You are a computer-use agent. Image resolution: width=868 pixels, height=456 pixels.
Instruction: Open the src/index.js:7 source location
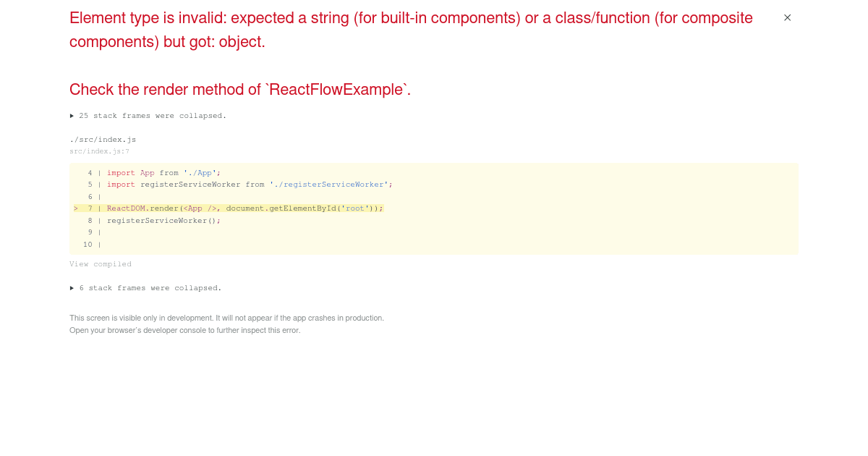99,151
